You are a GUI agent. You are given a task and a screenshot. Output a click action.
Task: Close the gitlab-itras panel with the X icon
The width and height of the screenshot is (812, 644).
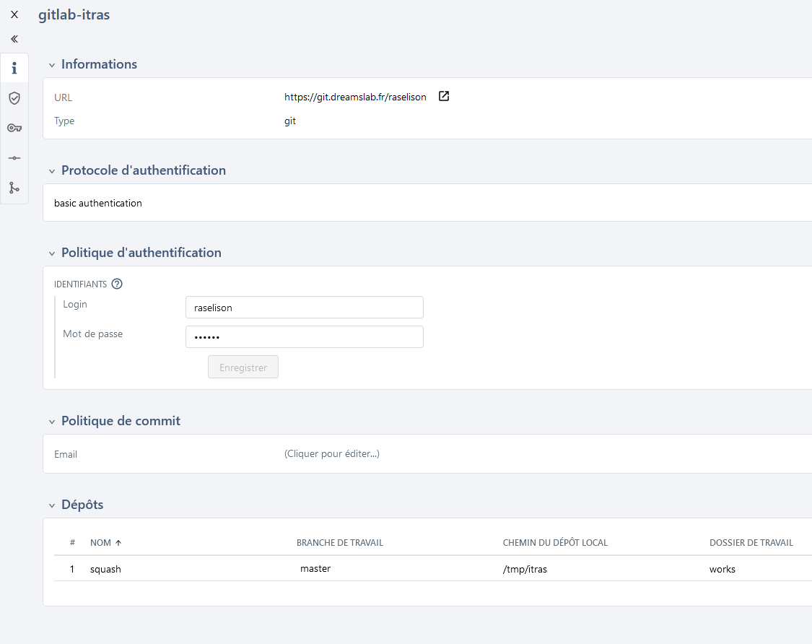[x=14, y=14]
